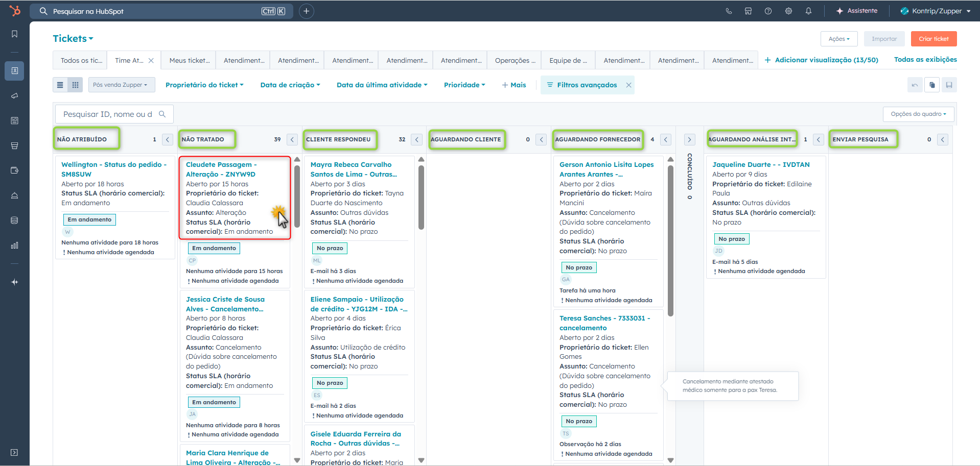Open the help question mark icon

[x=768, y=11]
